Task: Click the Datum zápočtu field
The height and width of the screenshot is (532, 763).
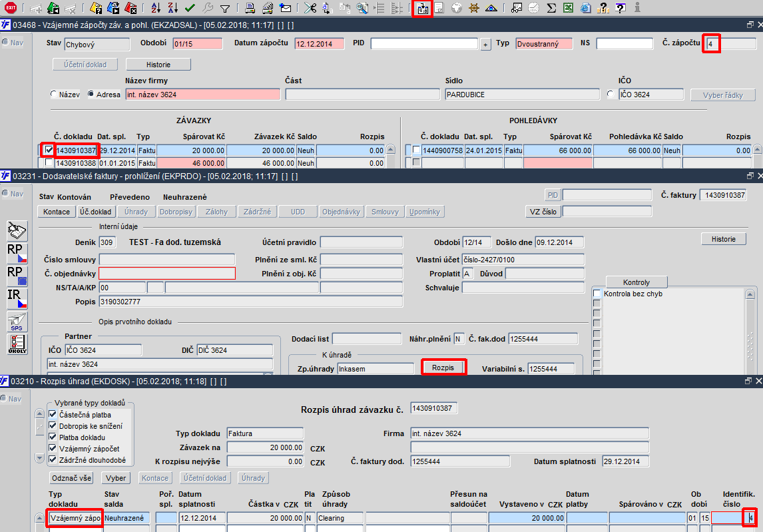Action: tap(319, 44)
